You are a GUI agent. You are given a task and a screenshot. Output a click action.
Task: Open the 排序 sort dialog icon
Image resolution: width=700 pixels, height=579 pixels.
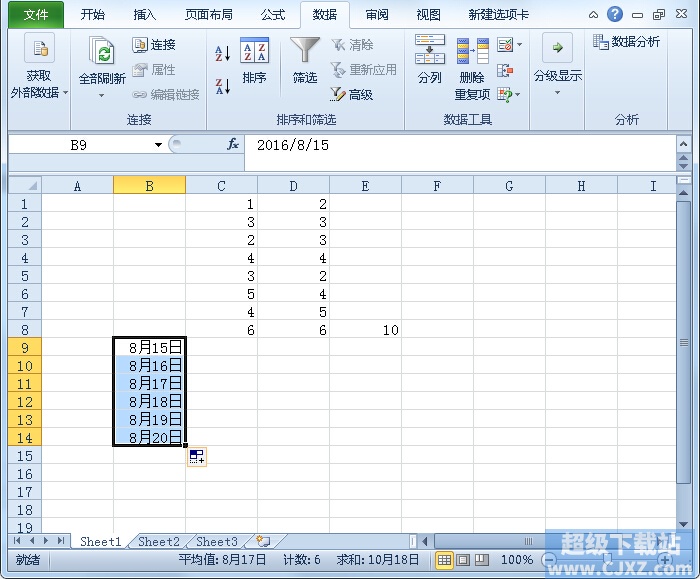pos(254,62)
